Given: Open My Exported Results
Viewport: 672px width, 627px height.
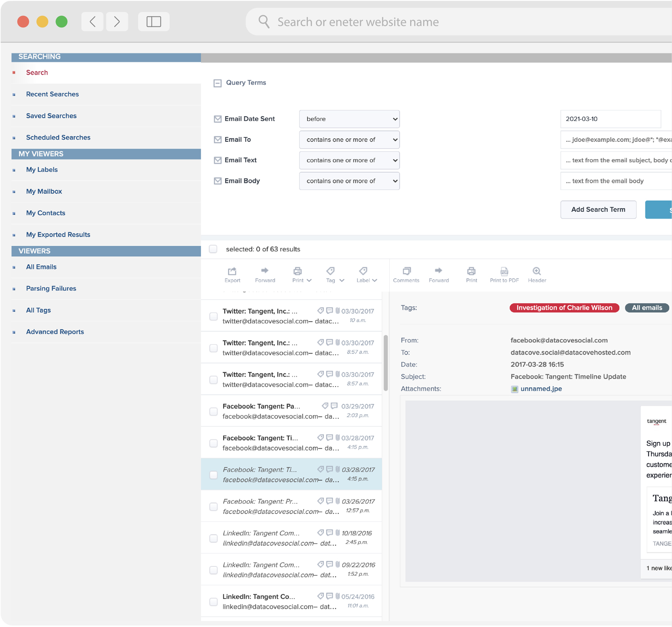Looking at the screenshot, I should (58, 235).
